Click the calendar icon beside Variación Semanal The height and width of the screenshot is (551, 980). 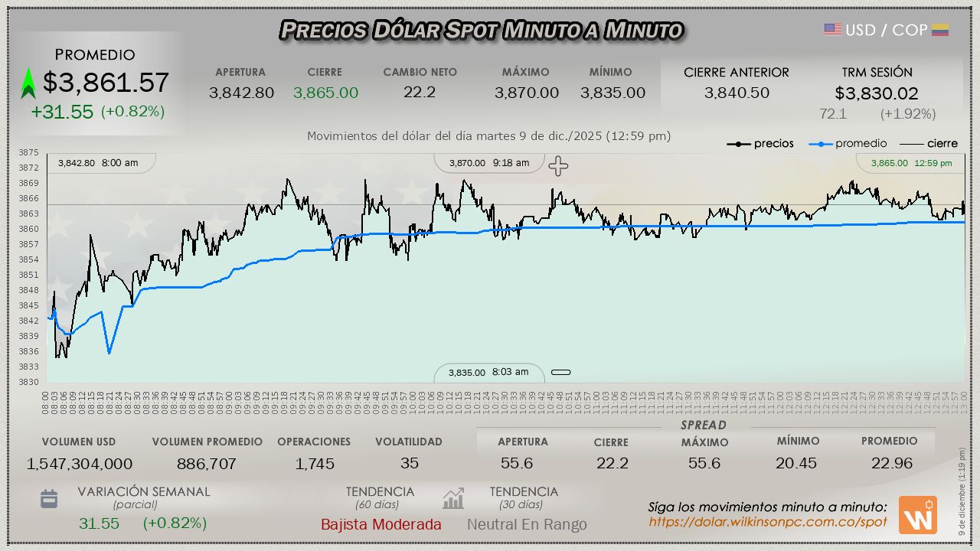click(49, 500)
